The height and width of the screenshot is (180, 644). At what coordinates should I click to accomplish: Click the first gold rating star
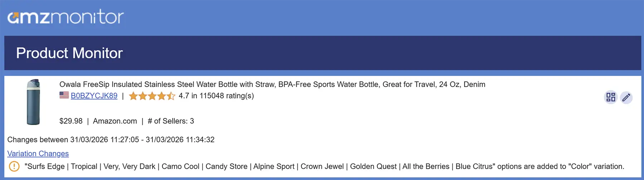pyautogui.click(x=133, y=96)
